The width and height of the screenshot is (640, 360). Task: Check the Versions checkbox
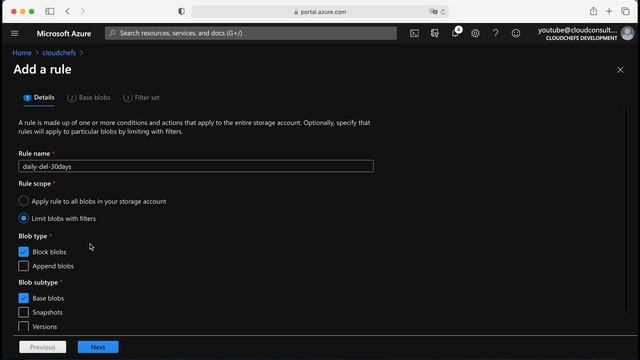[24, 327]
